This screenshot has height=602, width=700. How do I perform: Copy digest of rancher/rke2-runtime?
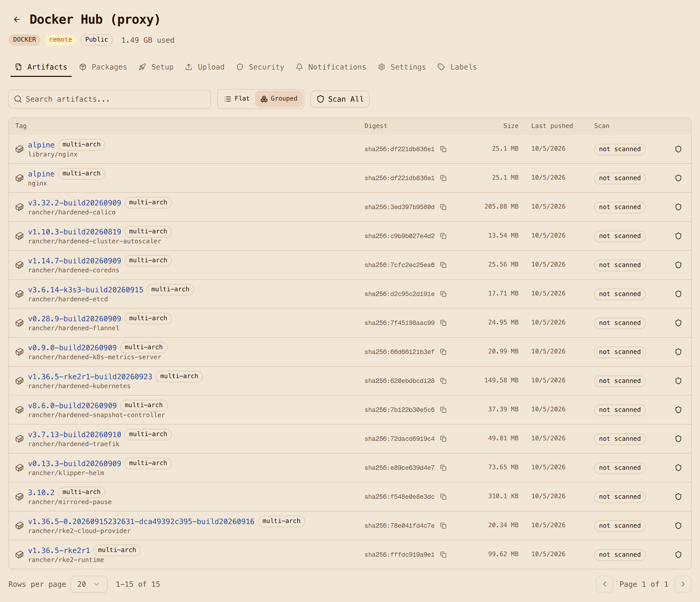443,555
